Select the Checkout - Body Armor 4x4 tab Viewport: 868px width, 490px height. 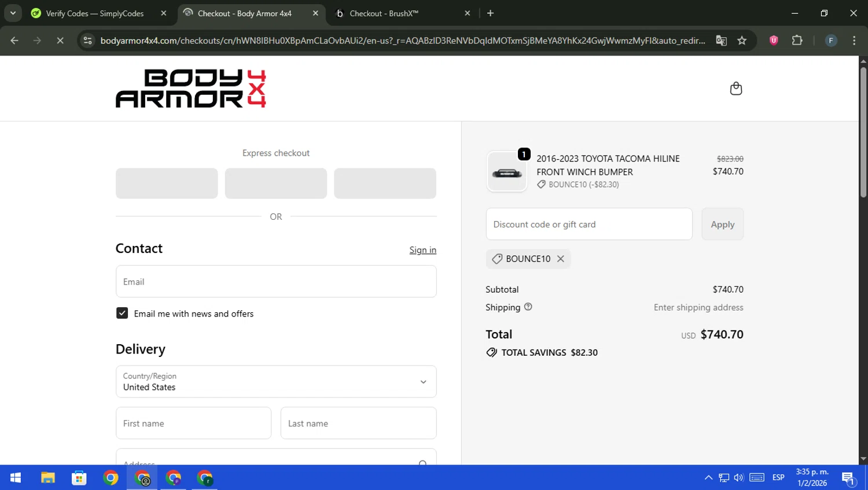coord(245,13)
